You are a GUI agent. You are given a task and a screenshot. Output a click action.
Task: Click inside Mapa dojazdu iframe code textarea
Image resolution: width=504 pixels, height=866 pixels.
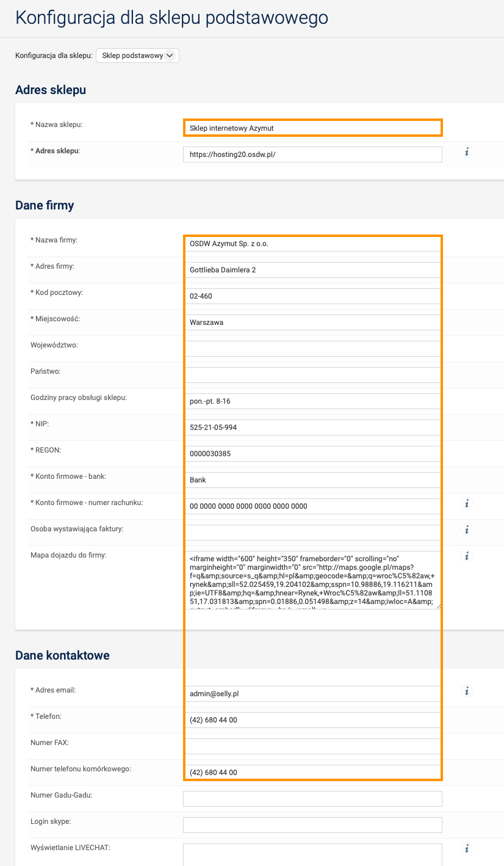point(312,580)
